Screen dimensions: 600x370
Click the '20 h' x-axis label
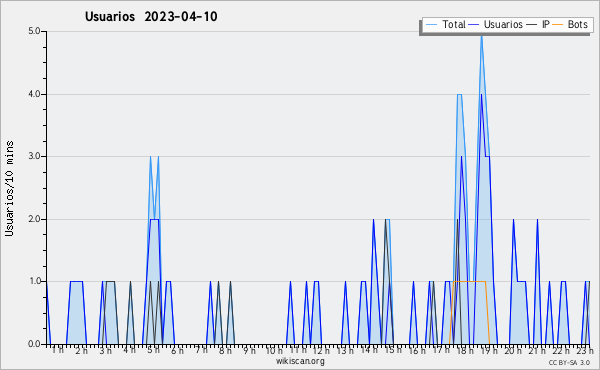click(x=513, y=350)
